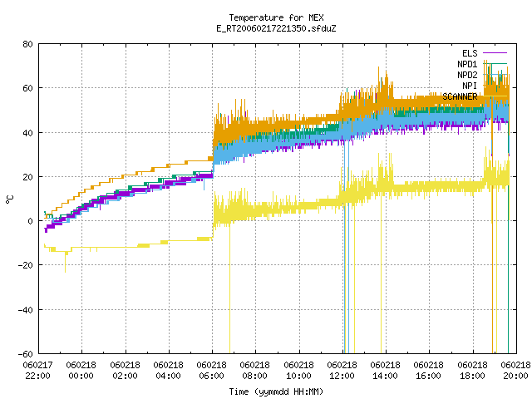The image size is (532, 399).
Task: Click the y-axis label 60
Action: tap(27, 88)
